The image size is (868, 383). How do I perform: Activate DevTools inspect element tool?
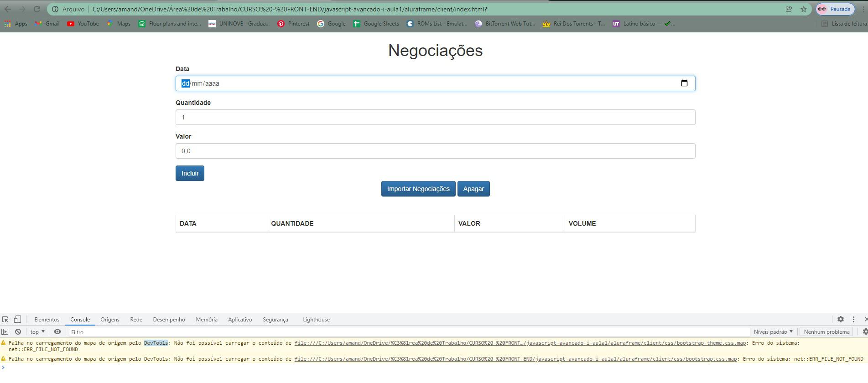pyautogui.click(x=5, y=320)
